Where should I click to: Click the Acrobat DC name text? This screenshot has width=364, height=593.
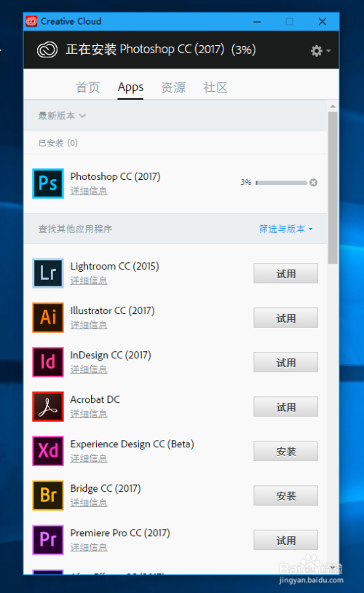(x=95, y=400)
